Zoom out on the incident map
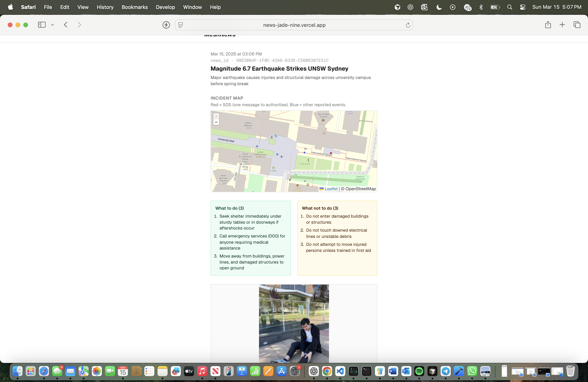This screenshot has height=382, width=588. [x=216, y=122]
